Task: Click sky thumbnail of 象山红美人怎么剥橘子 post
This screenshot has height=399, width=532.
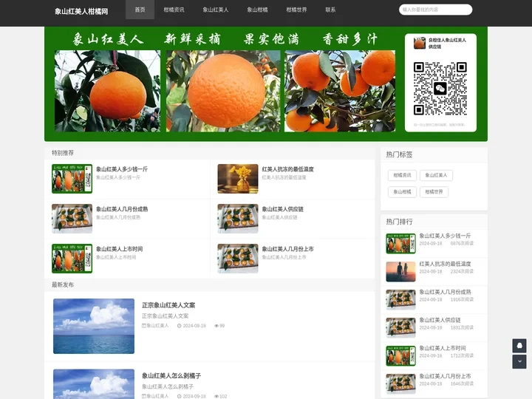Action: click(x=94, y=384)
